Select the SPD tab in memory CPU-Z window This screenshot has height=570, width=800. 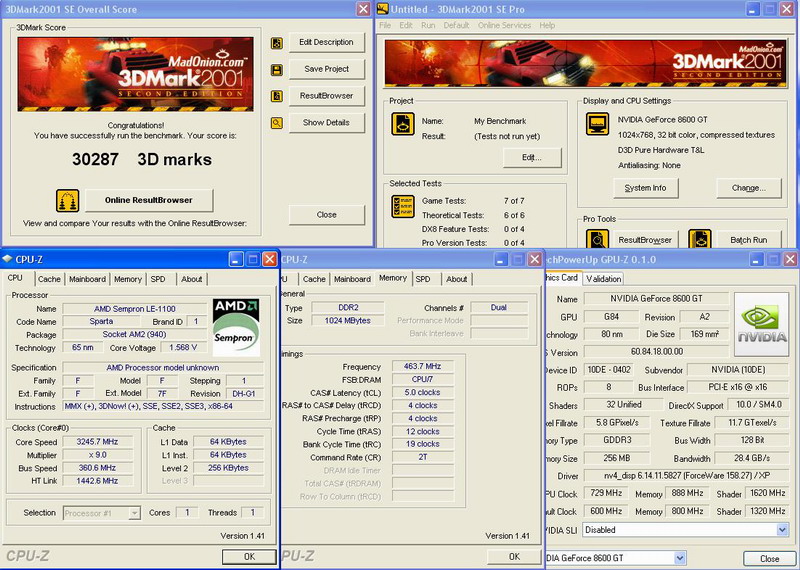(x=423, y=279)
